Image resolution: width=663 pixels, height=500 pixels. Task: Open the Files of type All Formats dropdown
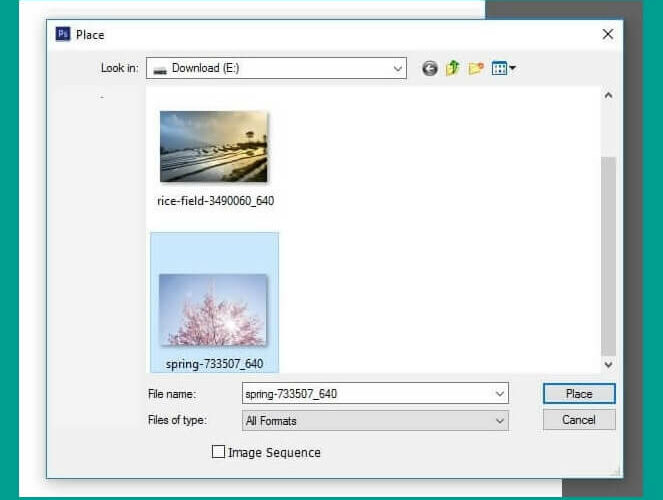tap(375, 421)
